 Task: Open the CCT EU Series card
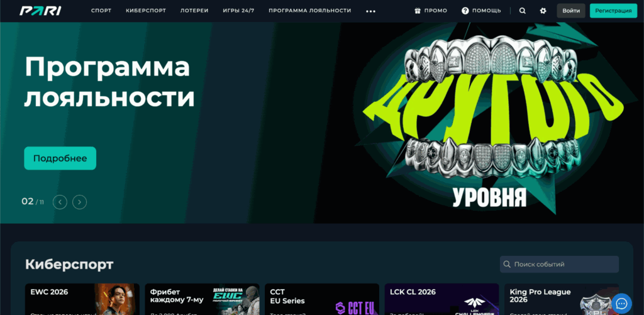tap(322, 299)
